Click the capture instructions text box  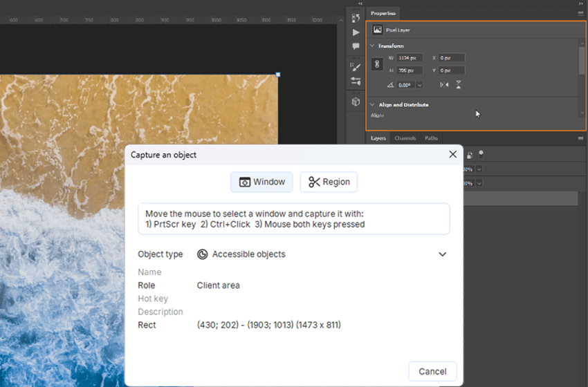coord(293,219)
